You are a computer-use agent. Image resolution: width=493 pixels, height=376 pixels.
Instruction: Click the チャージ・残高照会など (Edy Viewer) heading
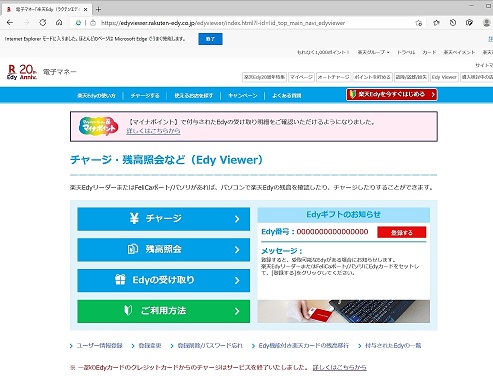click(x=166, y=160)
